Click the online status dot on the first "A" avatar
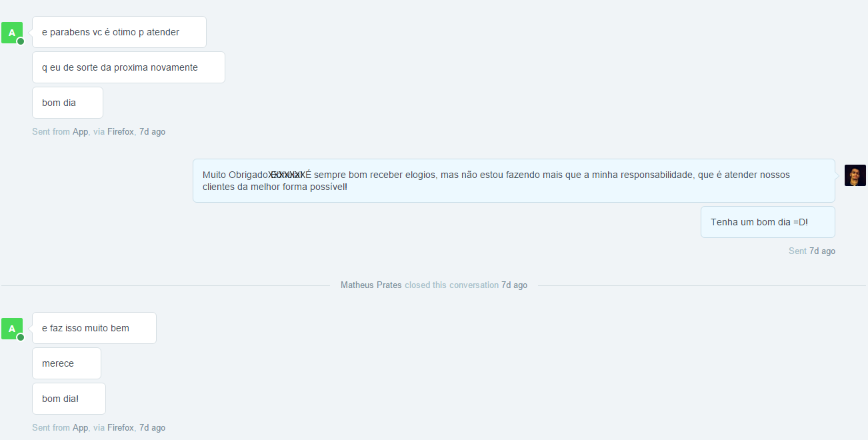The width and height of the screenshot is (868, 440). [21, 41]
